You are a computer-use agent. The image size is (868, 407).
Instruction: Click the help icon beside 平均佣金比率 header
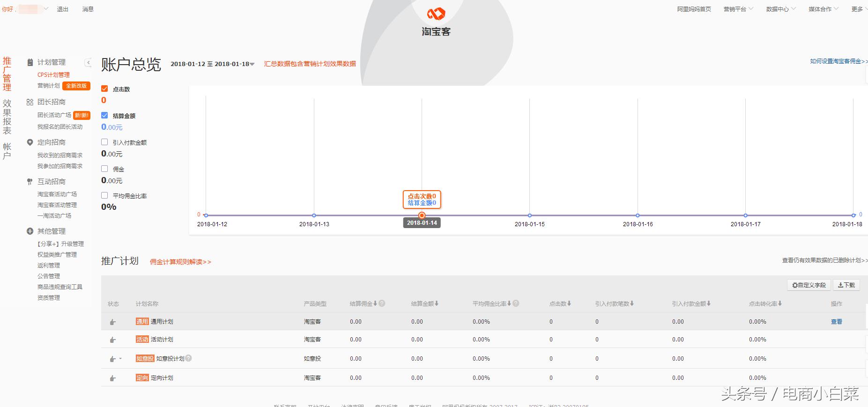[x=516, y=303]
